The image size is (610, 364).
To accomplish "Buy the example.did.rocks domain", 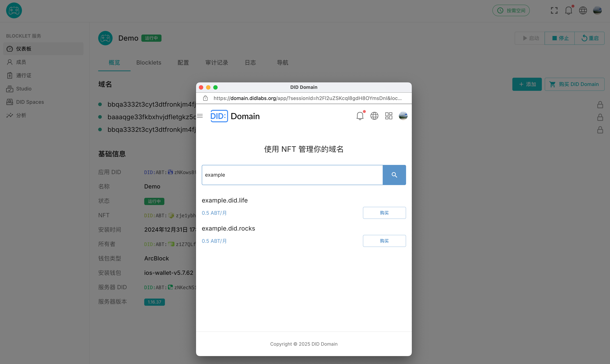I will (x=384, y=241).
